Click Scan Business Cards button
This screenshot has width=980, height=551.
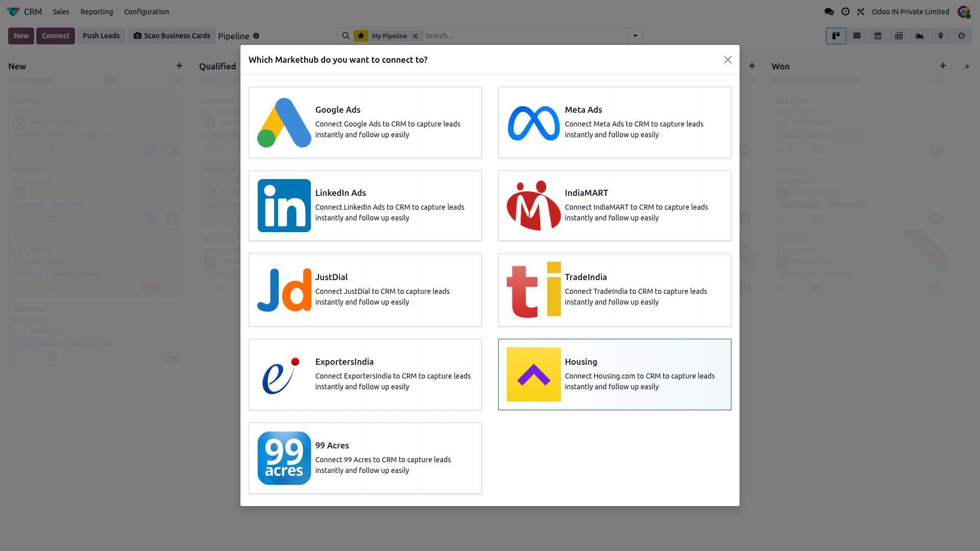coord(172,36)
